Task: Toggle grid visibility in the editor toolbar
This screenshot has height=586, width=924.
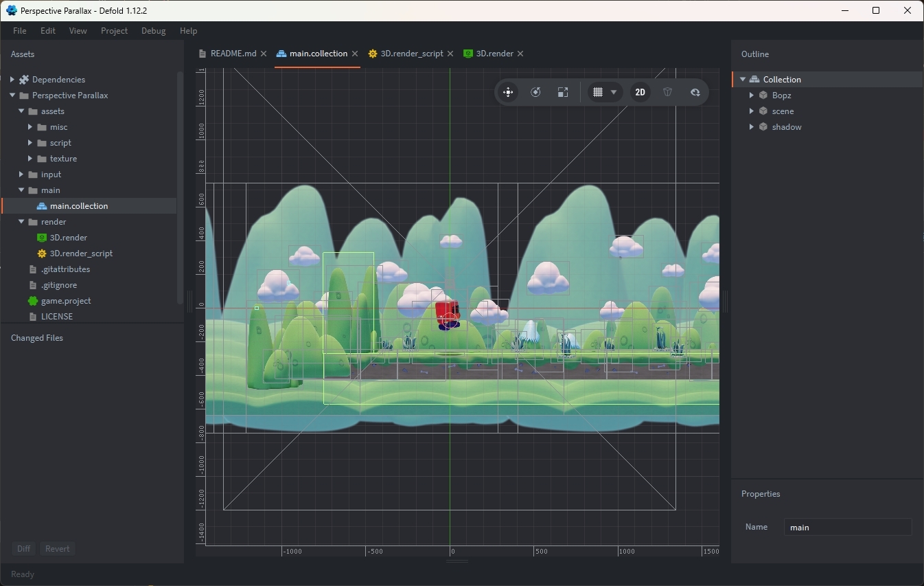Action: 598,91
